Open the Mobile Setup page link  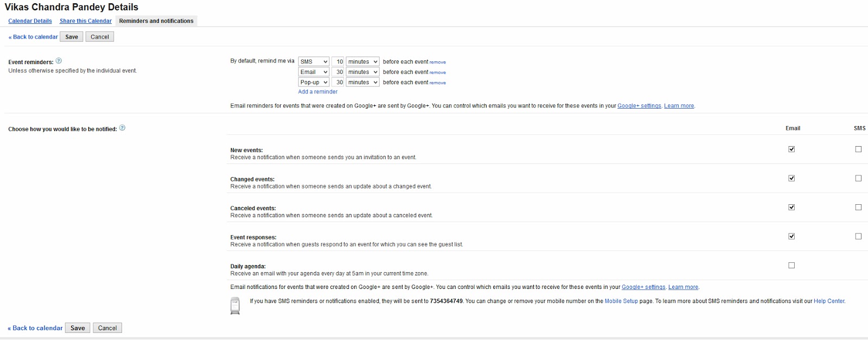pyautogui.click(x=621, y=301)
